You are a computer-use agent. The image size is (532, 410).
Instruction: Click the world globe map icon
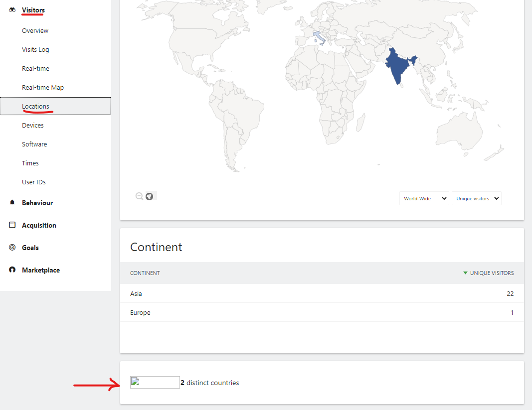click(x=149, y=196)
